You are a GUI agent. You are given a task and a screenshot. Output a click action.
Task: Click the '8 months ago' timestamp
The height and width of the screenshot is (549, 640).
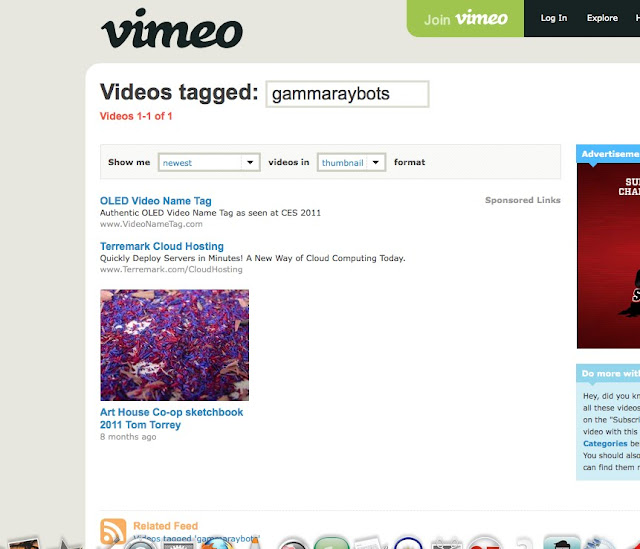click(128, 437)
